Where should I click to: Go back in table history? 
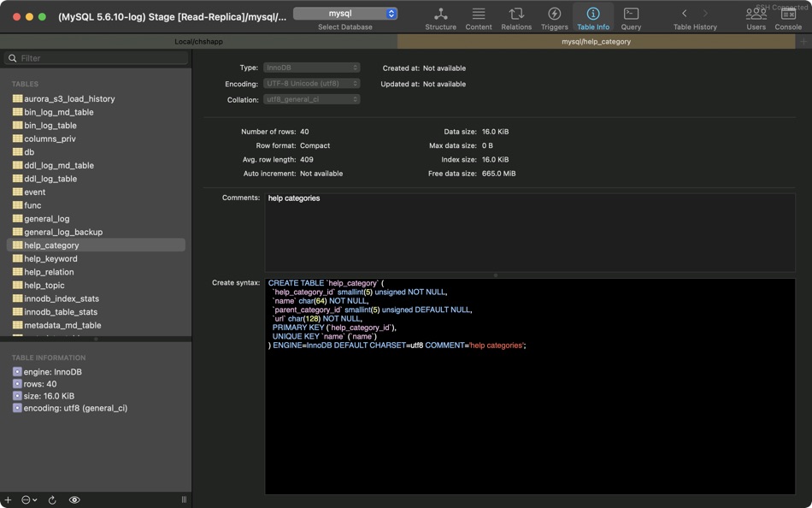(684, 14)
